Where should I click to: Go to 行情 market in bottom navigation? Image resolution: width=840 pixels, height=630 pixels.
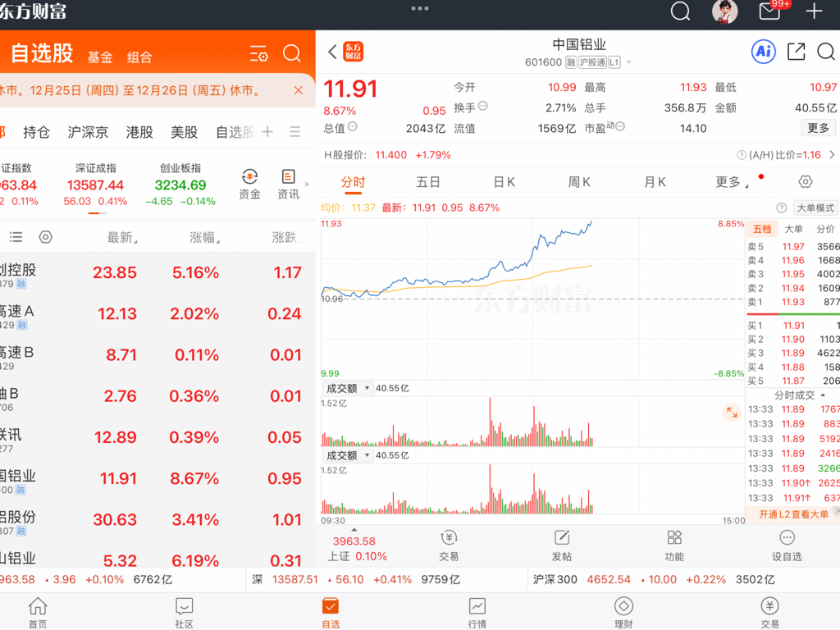click(477, 612)
